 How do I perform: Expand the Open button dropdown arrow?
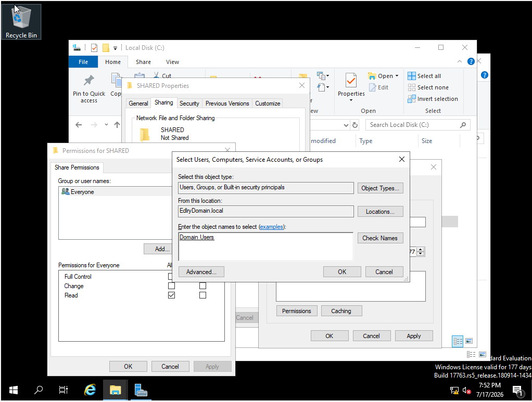[x=397, y=76]
